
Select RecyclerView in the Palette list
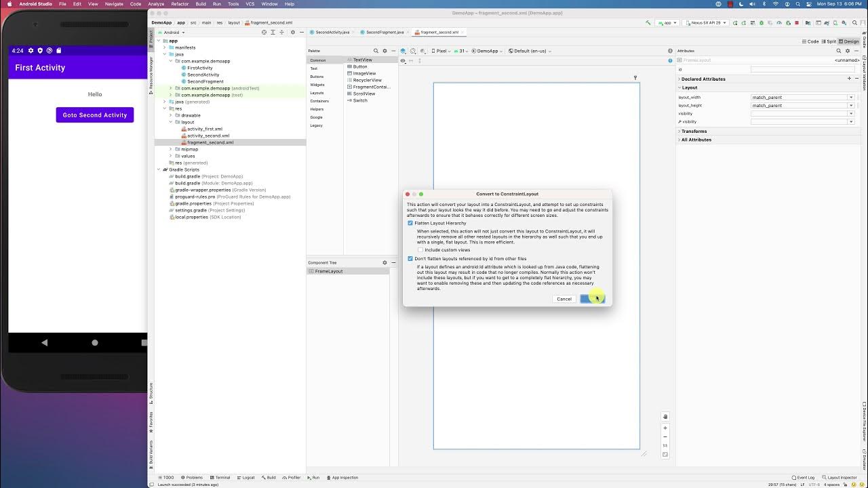pyautogui.click(x=367, y=80)
